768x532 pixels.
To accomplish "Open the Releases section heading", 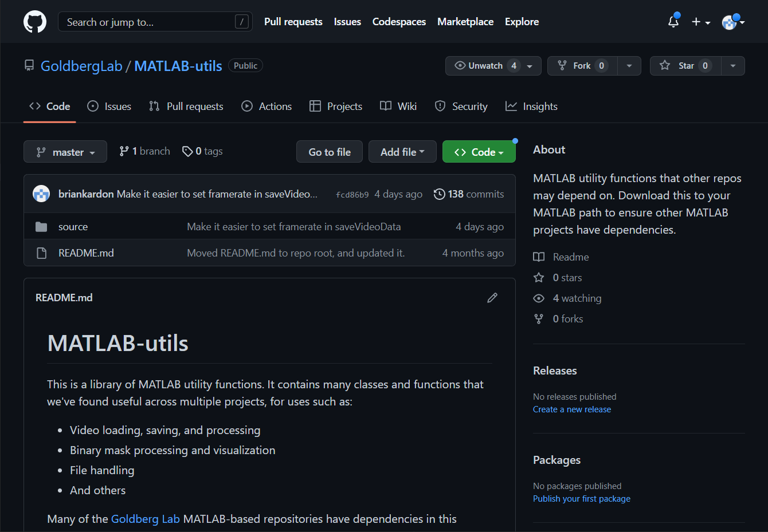I will (x=555, y=371).
